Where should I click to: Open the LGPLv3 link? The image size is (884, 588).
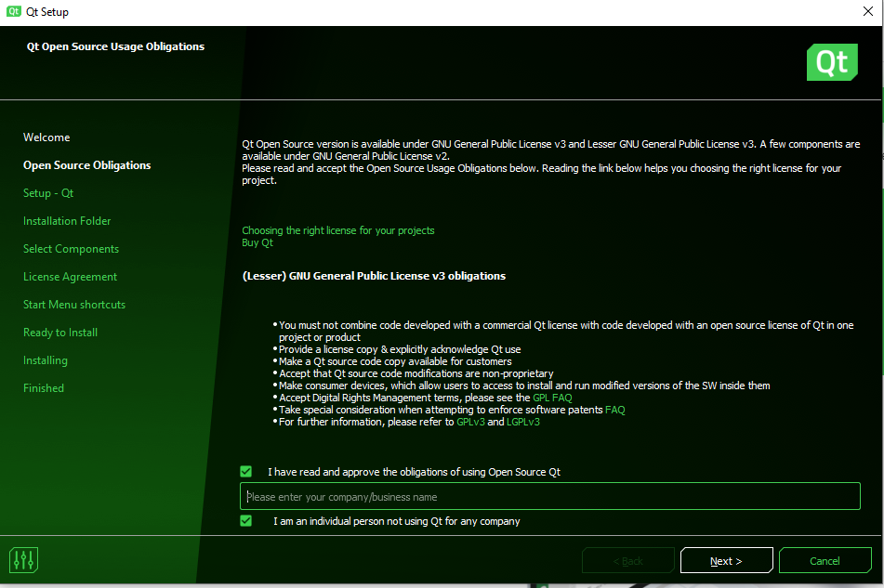click(x=523, y=422)
